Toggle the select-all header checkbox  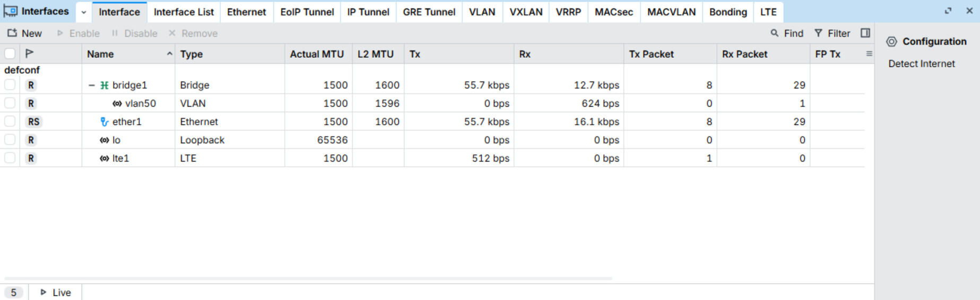[x=10, y=54]
